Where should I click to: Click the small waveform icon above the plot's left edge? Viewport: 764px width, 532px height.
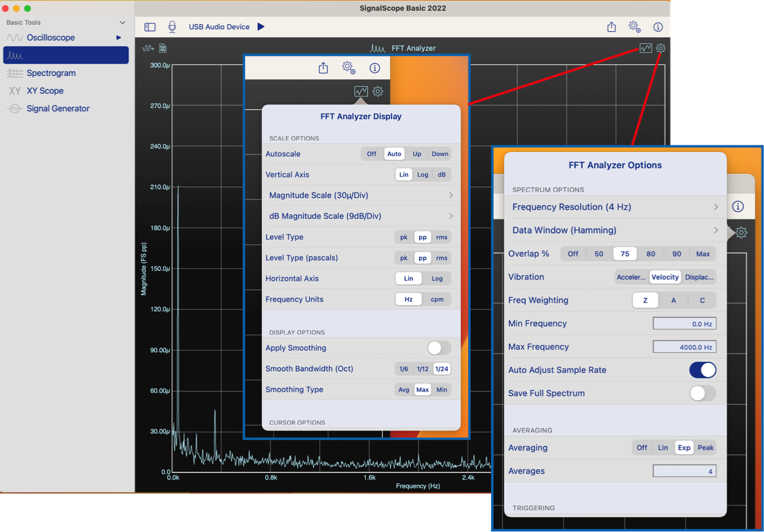coord(148,48)
